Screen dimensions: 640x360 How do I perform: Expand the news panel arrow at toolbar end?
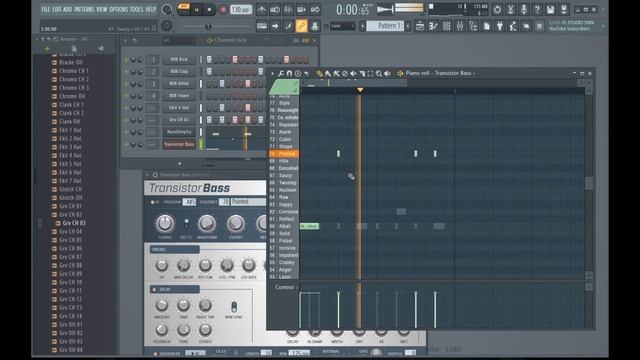coord(604,26)
